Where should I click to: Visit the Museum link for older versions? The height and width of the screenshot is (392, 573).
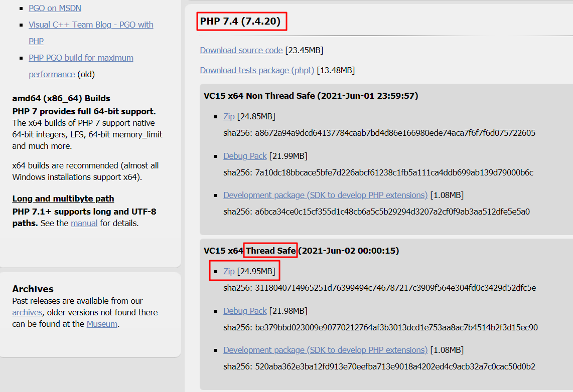(x=102, y=324)
